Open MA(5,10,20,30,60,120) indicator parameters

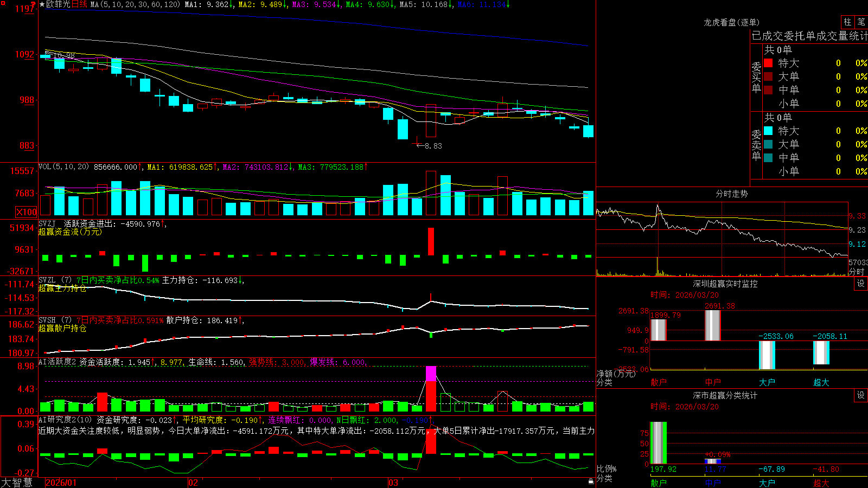pyautogui.click(x=135, y=4)
